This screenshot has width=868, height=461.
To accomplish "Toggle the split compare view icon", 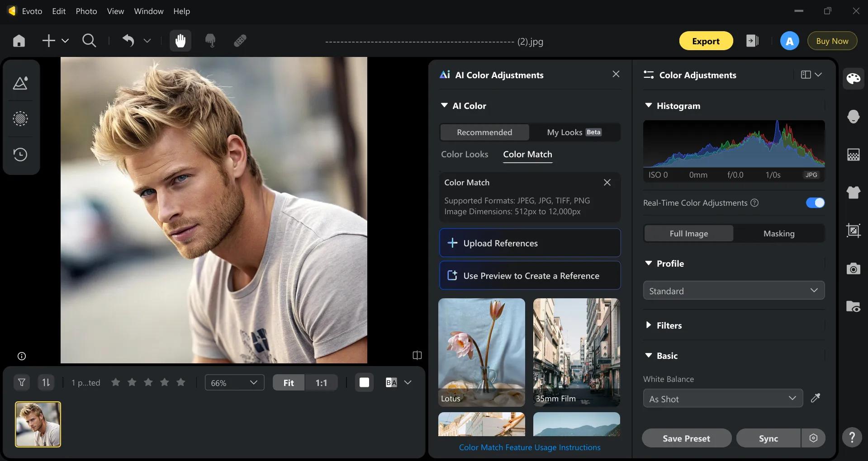I will tap(417, 356).
